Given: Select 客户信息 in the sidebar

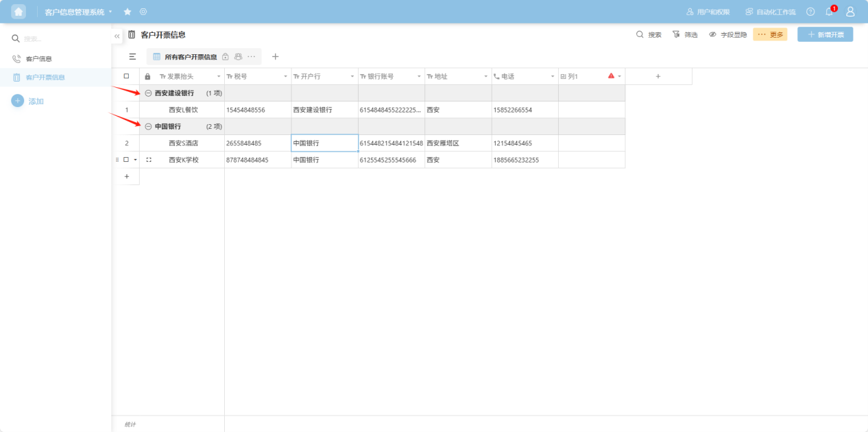Looking at the screenshot, I should (38, 59).
